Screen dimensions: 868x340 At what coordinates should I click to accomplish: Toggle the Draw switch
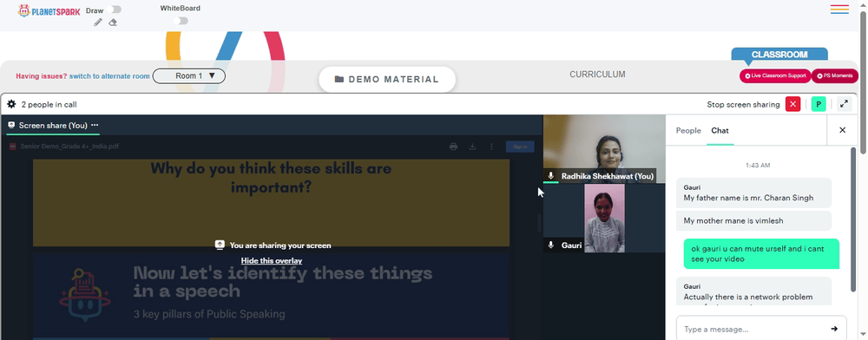click(115, 10)
